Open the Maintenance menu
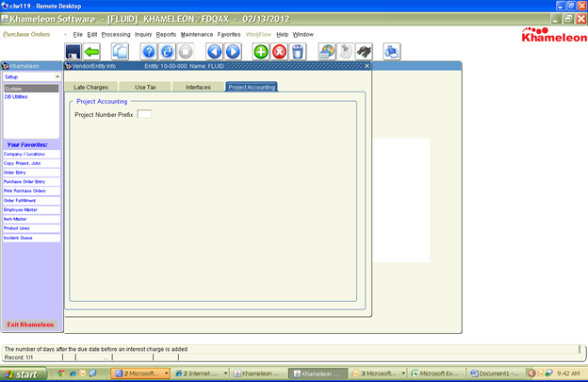Viewport: 588px width, 382px height. click(x=197, y=35)
